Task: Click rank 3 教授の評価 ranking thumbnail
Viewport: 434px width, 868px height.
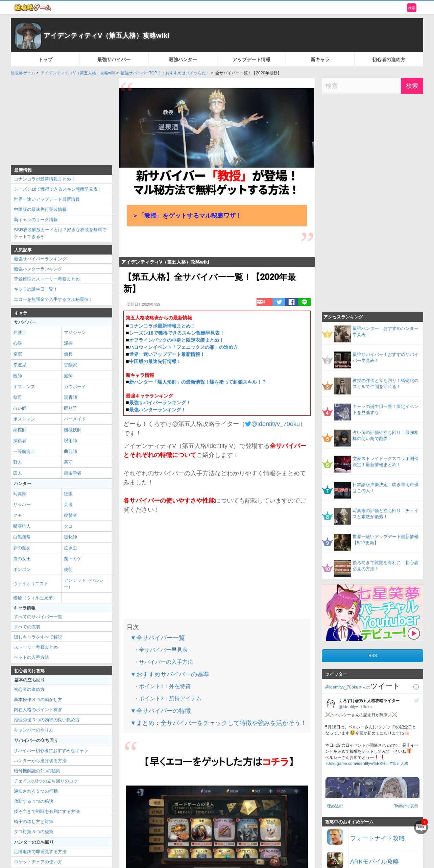Action: coord(342,386)
